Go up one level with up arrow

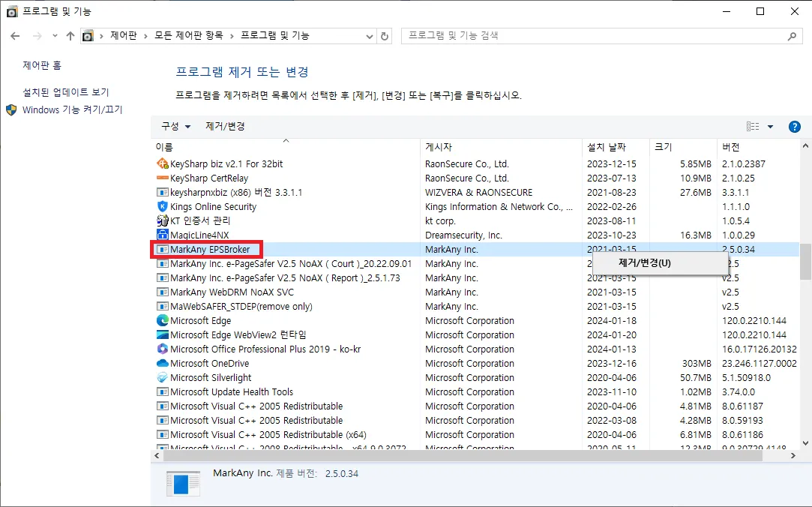pos(70,36)
